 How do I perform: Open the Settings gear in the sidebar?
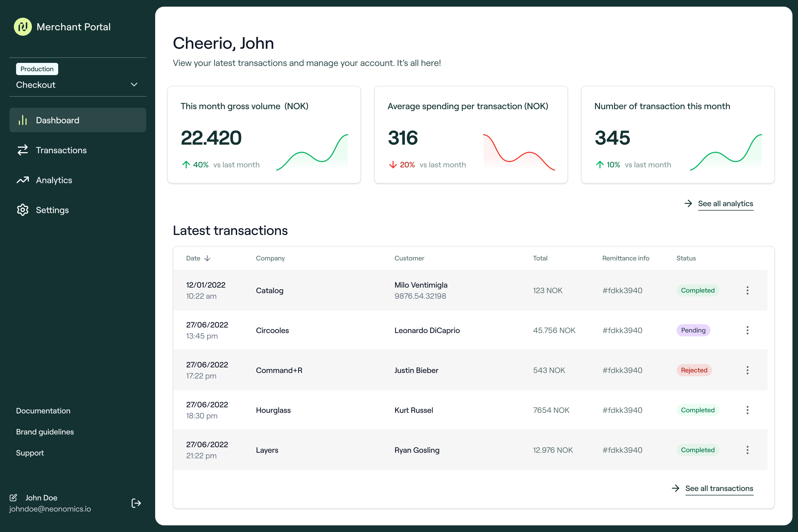[x=23, y=210]
